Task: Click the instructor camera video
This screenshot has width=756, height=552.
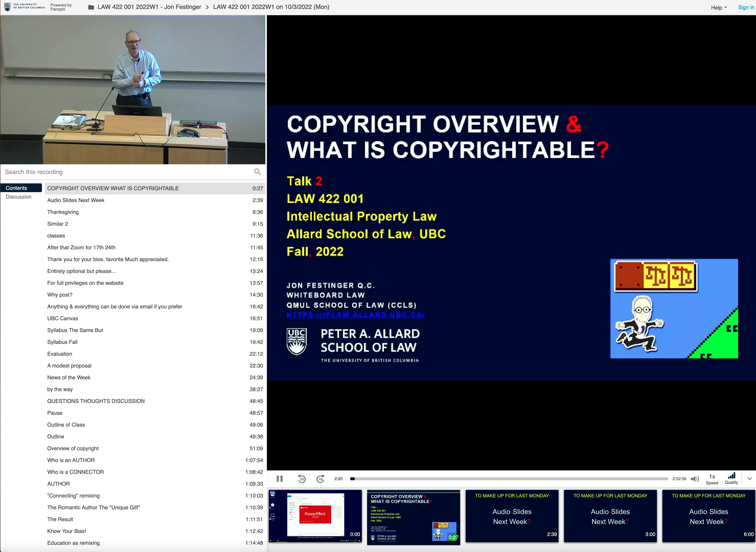Action: coord(133,90)
